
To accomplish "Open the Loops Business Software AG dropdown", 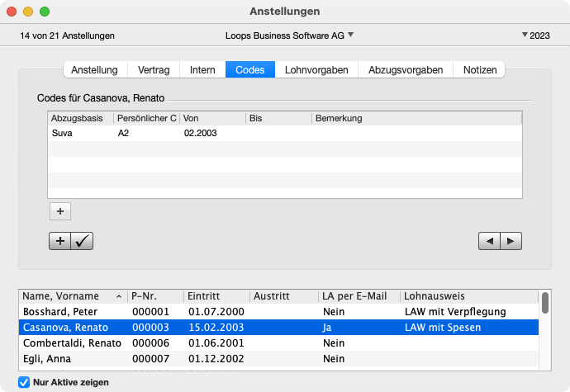I will (x=289, y=35).
